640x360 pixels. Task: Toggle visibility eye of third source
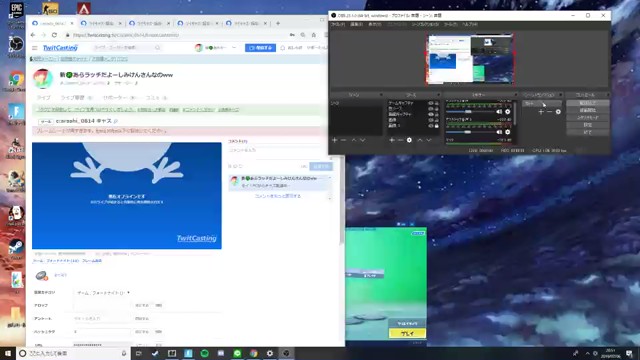[x=431, y=115]
